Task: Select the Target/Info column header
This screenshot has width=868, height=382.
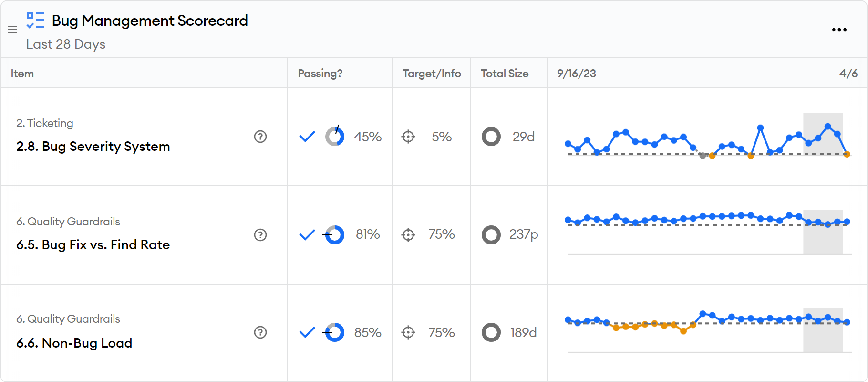Action: click(432, 74)
